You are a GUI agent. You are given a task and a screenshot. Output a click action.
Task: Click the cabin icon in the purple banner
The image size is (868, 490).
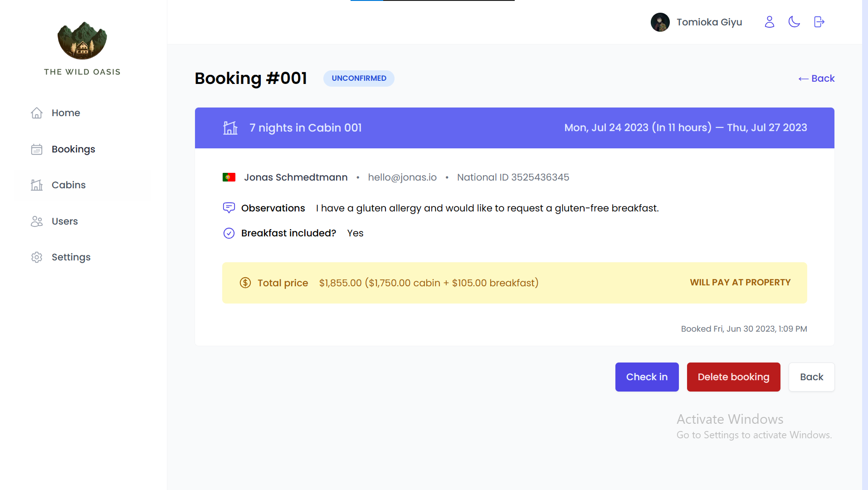click(x=230, y=127)
